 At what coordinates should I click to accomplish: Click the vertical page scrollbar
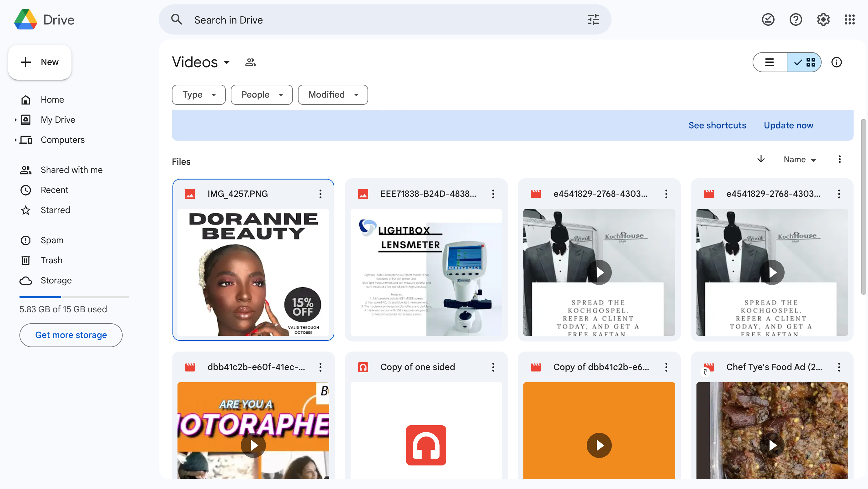(x=863, y=207)
